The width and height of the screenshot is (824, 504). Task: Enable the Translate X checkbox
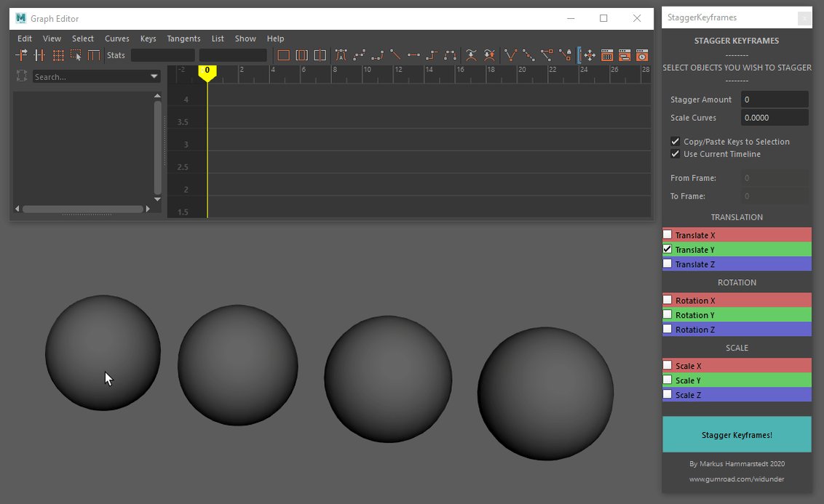[667, 235]
